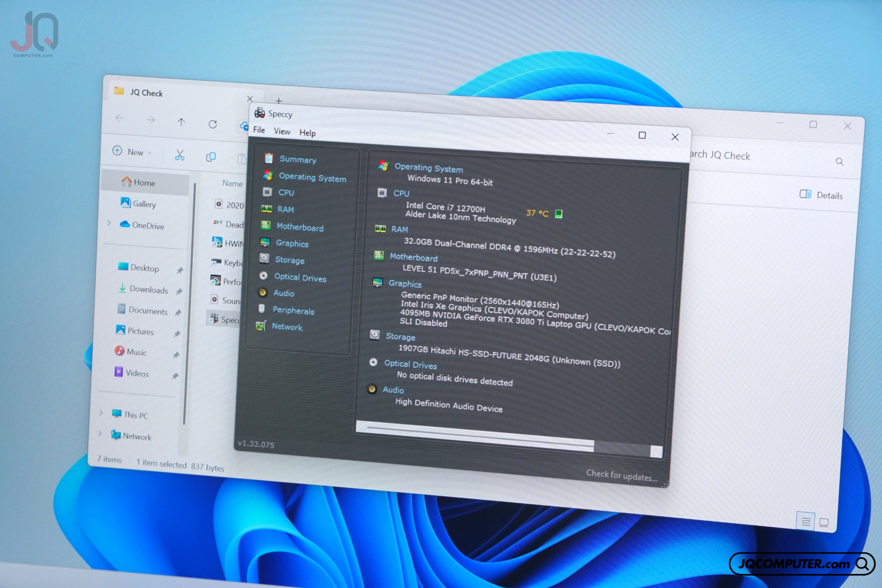
Task: Open Network section in Speccy sidebar
Action: [x=287, y=326]
